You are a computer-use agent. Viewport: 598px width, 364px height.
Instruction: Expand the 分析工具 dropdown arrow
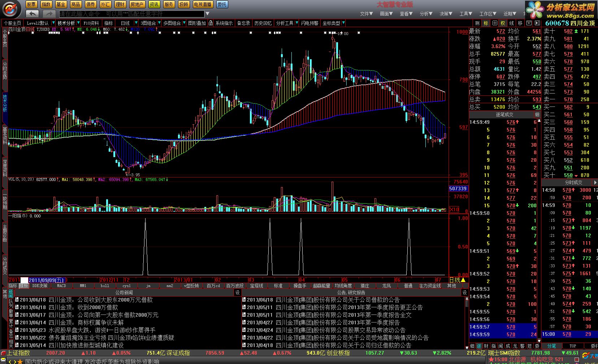tap(297, 23)
